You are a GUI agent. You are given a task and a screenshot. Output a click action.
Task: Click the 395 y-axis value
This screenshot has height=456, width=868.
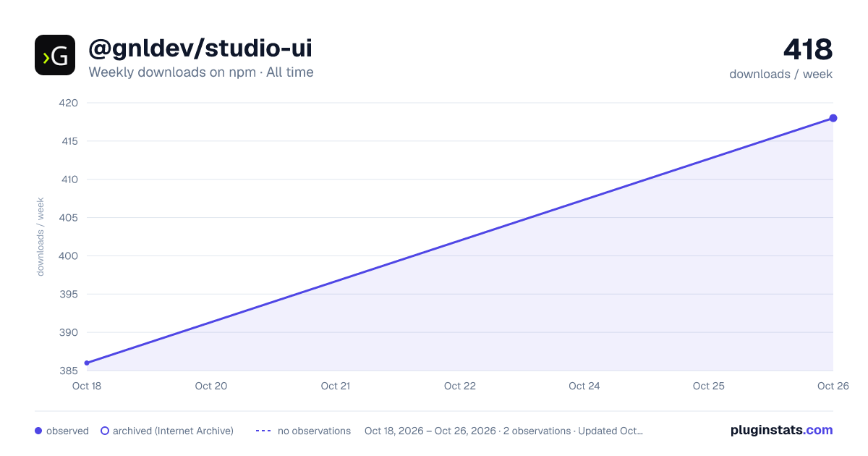pos(69,295)
